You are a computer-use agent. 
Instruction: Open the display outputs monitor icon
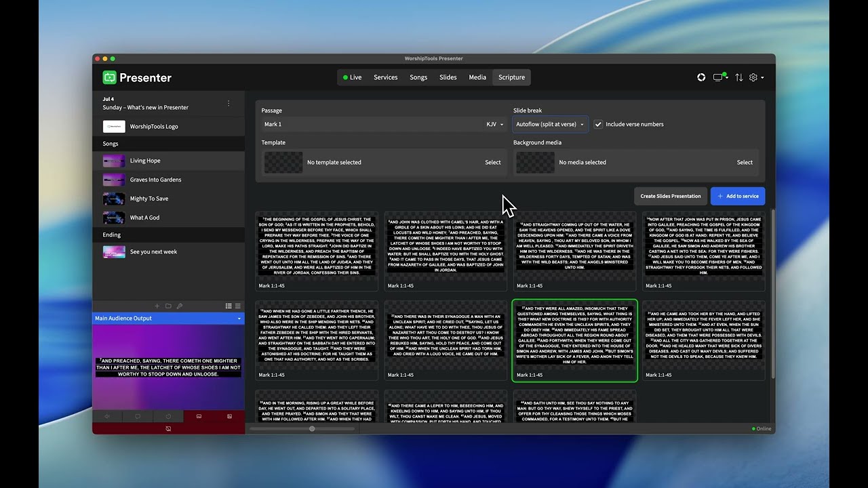[x=719, y=77]
